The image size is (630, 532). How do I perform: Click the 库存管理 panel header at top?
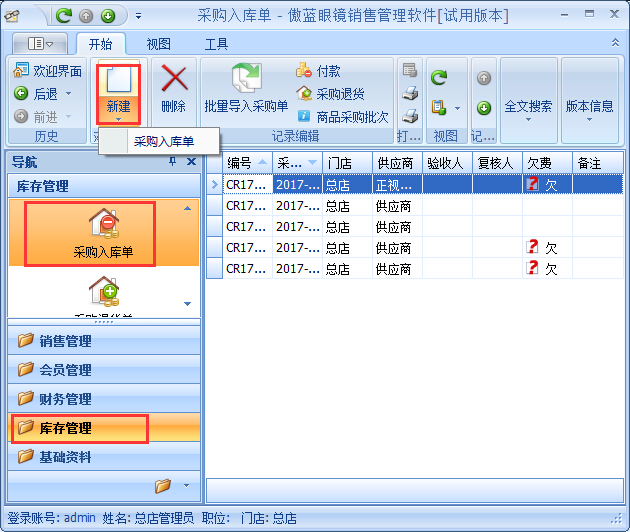pos(104,186)
